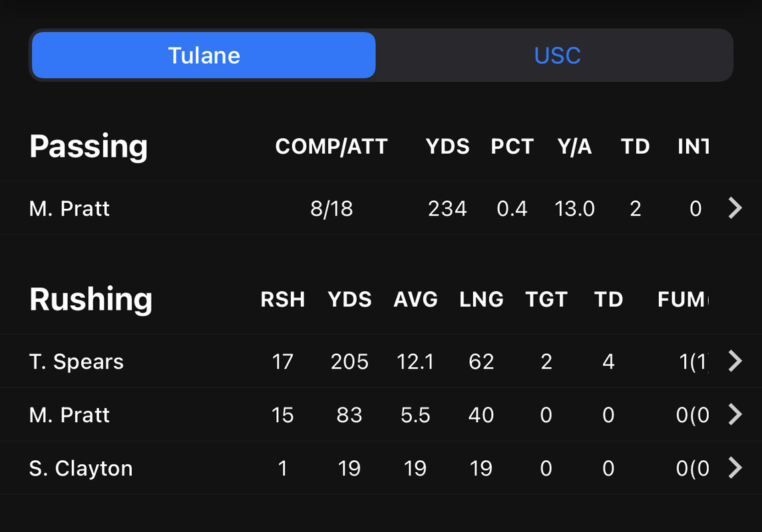Tap the TGT column header
The height and width of the screenshot is (532, 762).
546,300
